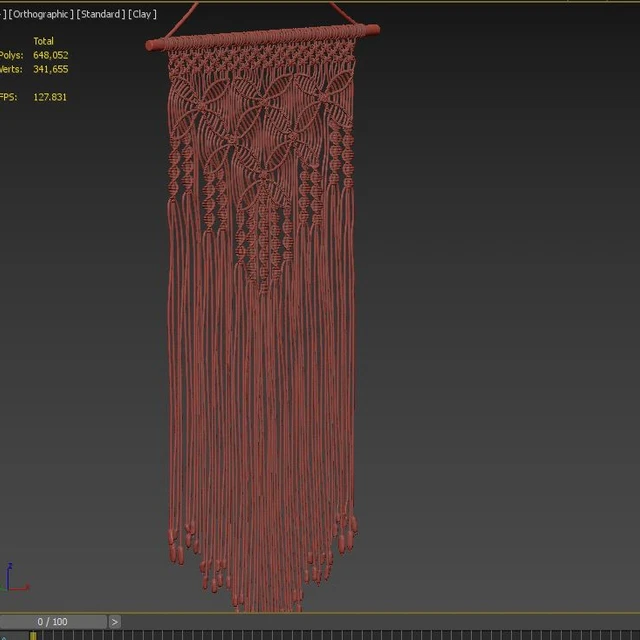Click a bead at the bottom-left fringe

click(x=173, y=553)
